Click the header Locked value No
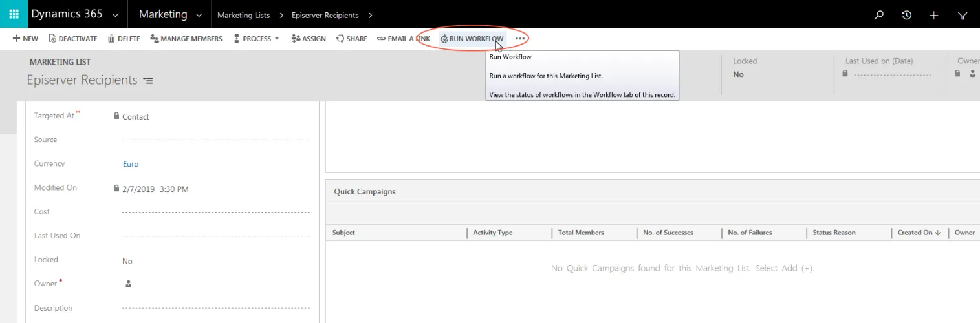980x323 pixels. (x=738, y=74)
